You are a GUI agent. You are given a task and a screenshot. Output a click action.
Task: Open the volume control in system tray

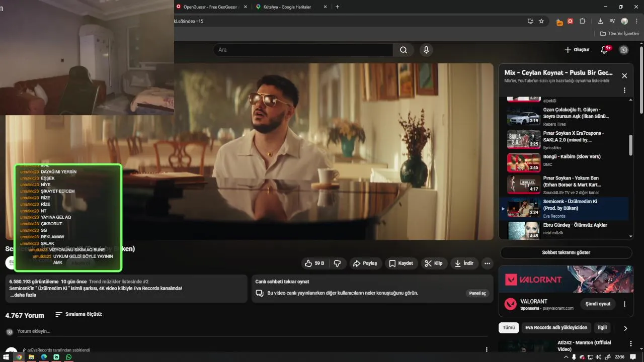(x=598, y=357)
